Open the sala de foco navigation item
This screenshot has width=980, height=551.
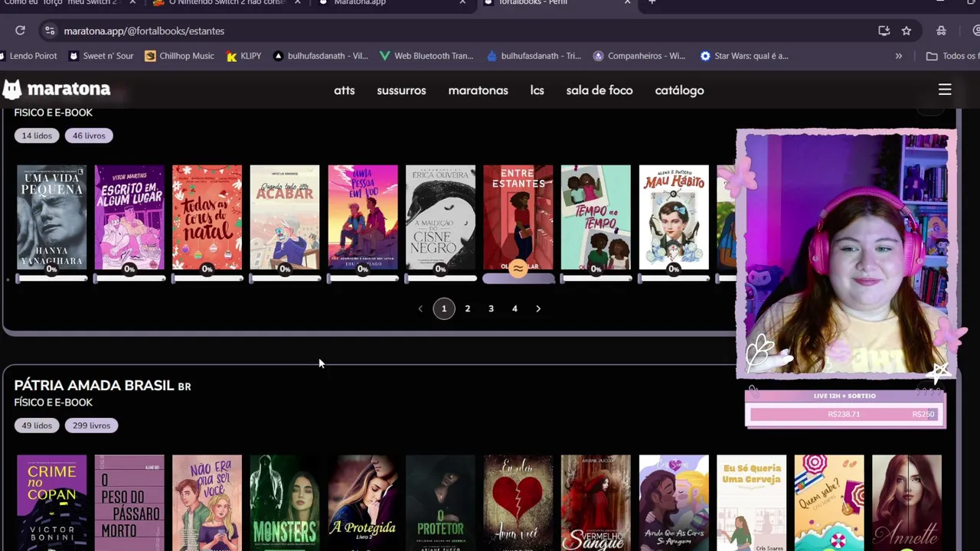click(x=599, y=90)
